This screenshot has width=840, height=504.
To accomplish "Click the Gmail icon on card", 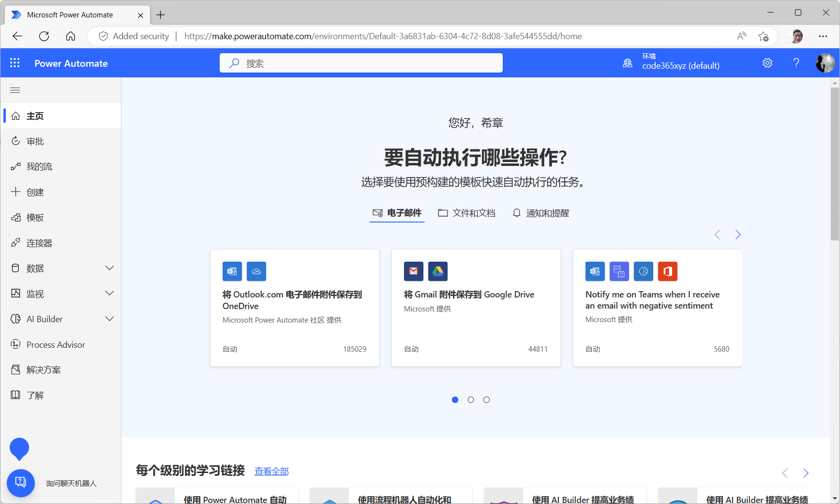I will pyautogui.click(x=414, y=271).
